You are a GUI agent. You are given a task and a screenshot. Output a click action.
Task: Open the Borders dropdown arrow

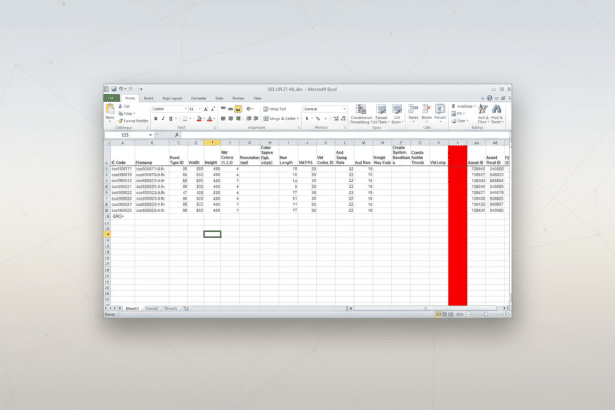[191, 118]
